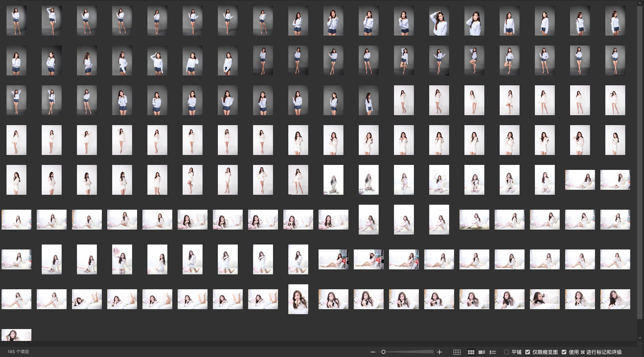Select the first thumbnail in the top row
Image resolution: width=644 pixels, height=357 pixels.
[x=16, y=21]
